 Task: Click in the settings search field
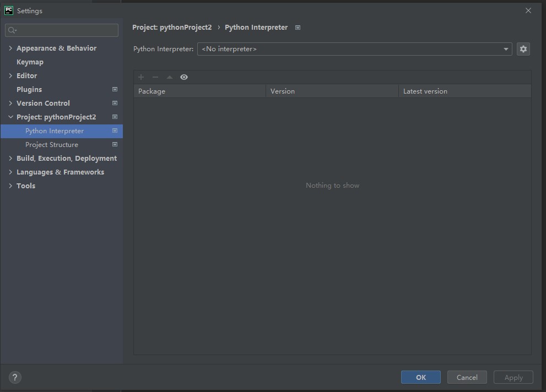(66, 30)
